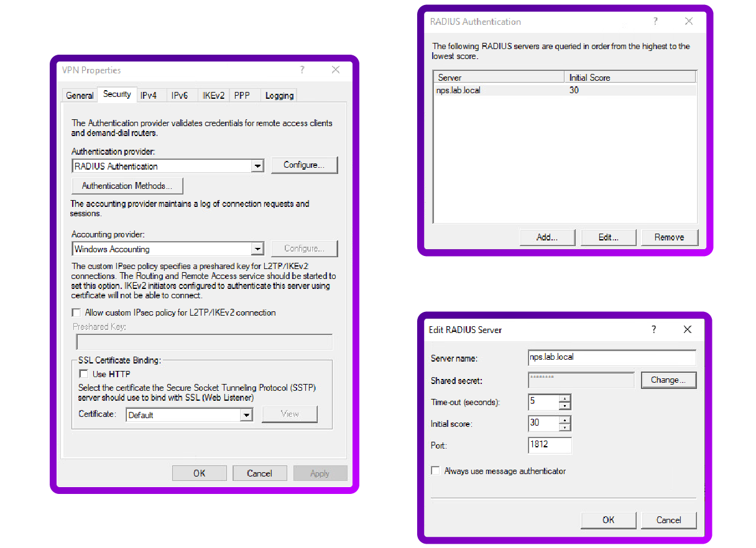756x548 pixels.
Task: Click Add to register a new RADIUS server
Action: click(546, 237)
